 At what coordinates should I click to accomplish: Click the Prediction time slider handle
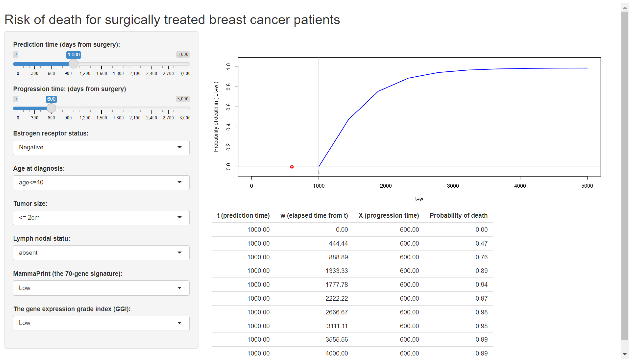click(73, 64)
